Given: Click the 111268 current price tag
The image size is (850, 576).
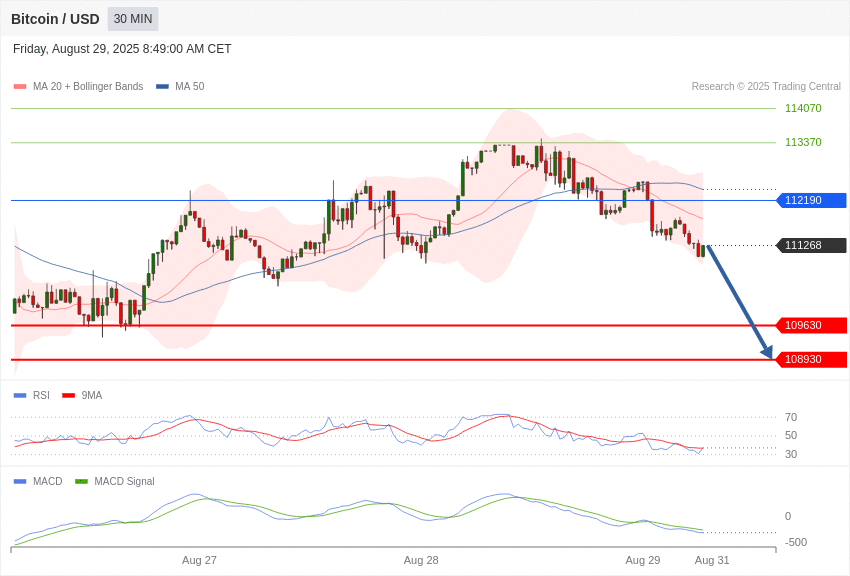Looking at the screenshot, I should [x=812, y=245].
